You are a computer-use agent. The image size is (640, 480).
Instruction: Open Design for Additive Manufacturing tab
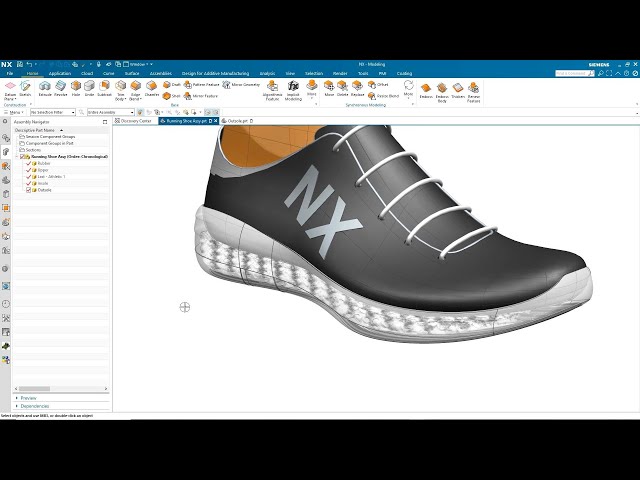tap(215, 73)
